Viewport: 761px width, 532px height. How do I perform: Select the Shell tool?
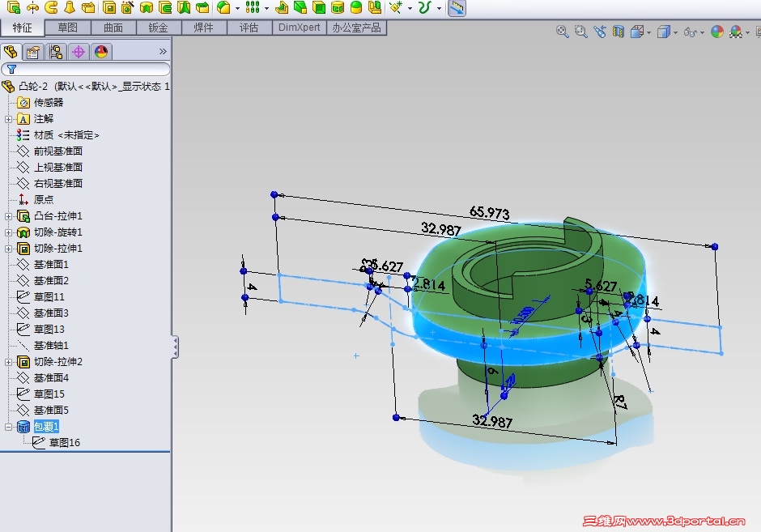[x=319, y=6]
